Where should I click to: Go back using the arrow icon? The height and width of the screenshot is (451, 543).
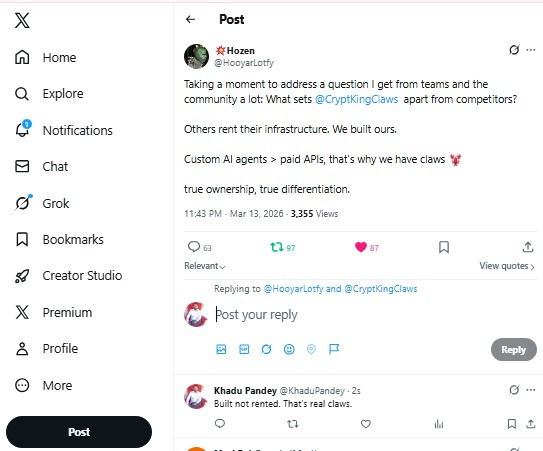(x=190, y=19)
